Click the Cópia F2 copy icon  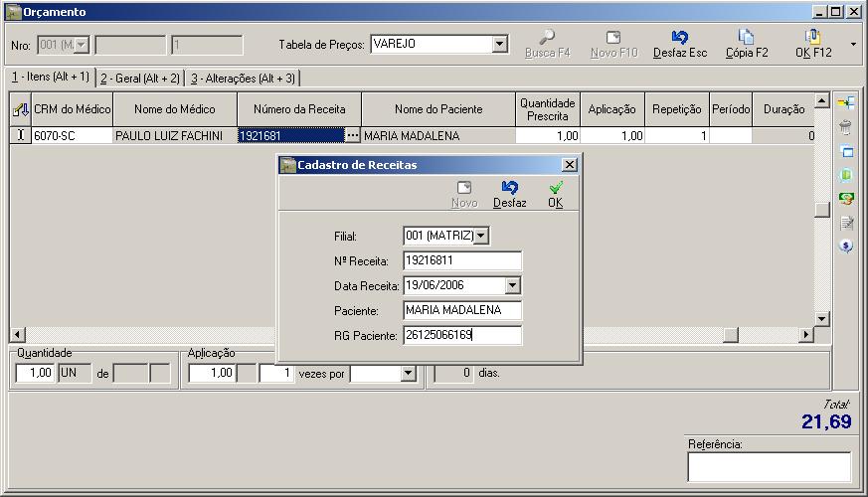pyautogui.click(x=747, y=37)
